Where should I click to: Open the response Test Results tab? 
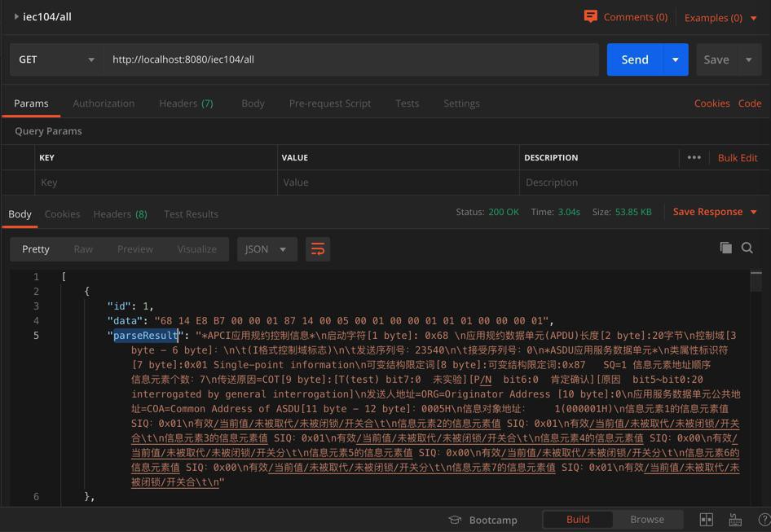pyautogui.click(x=191, y=214)
